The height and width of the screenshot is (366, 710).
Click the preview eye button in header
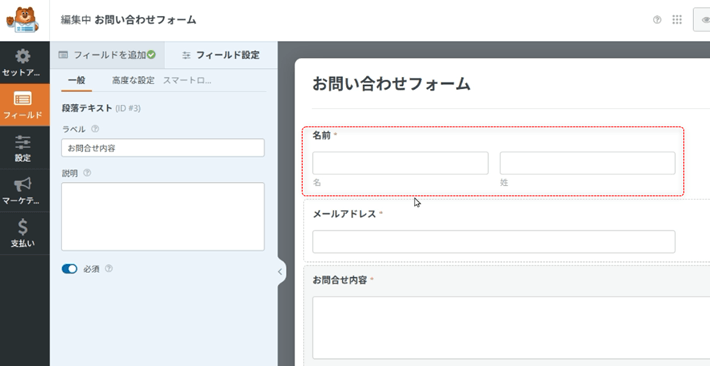coord(703,20)
